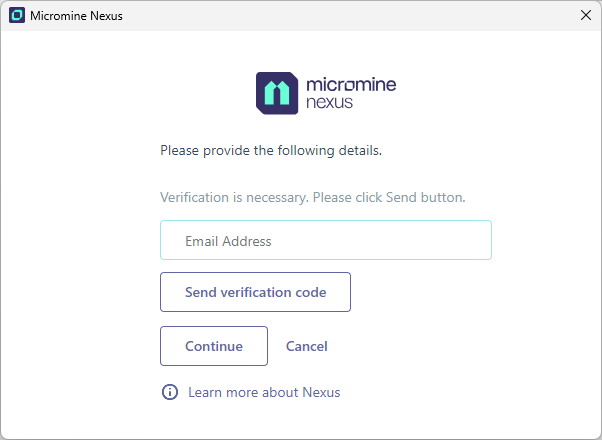
Task: Click "Please provide the following details" text
Action: pyautogui.click(x=271, y=151)
